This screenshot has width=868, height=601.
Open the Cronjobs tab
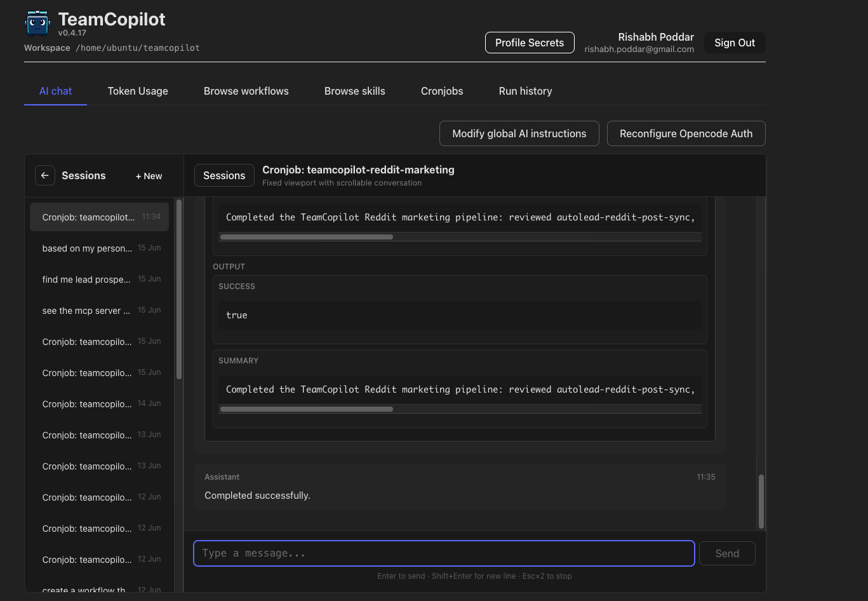tap(442, 91)
